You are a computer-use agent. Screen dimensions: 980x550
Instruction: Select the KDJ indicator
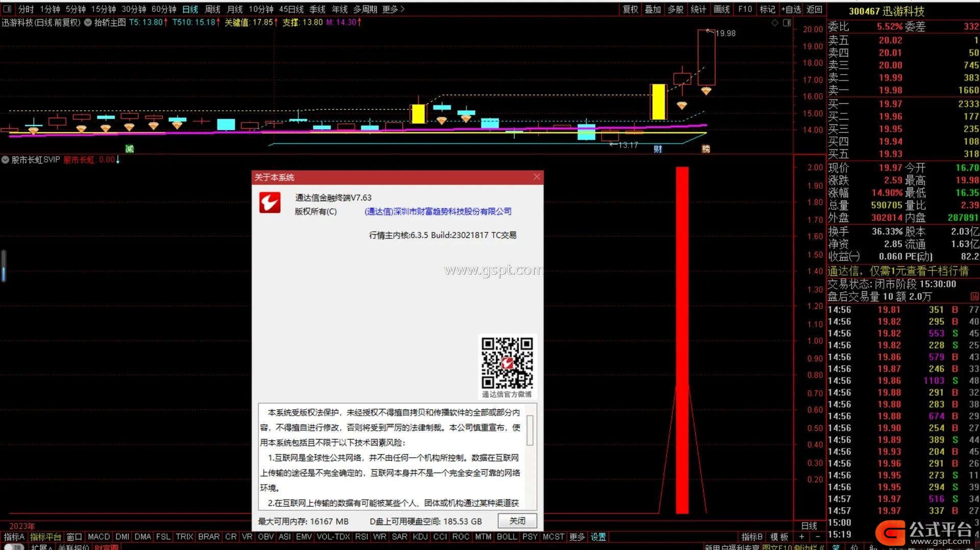point(420,537)
